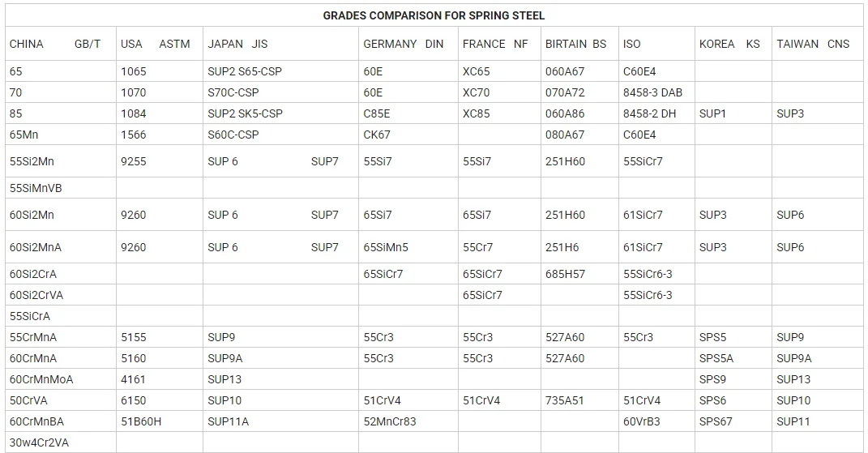The width and height of the screenshot is (868, 453).
Task: Click the SUP13 Taiwan CNS cell
Action: pyautogui.click(x=817, y=379)
